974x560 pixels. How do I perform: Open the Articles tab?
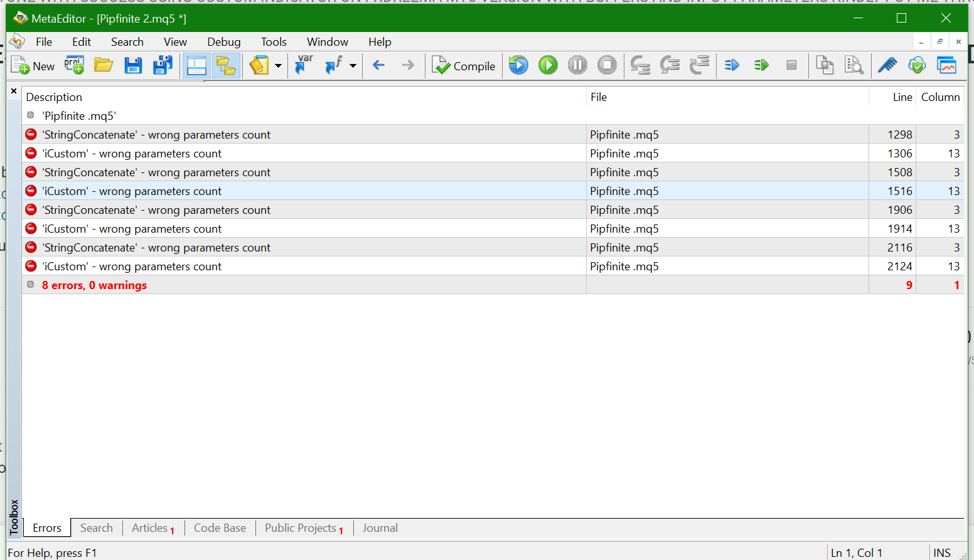153,528
